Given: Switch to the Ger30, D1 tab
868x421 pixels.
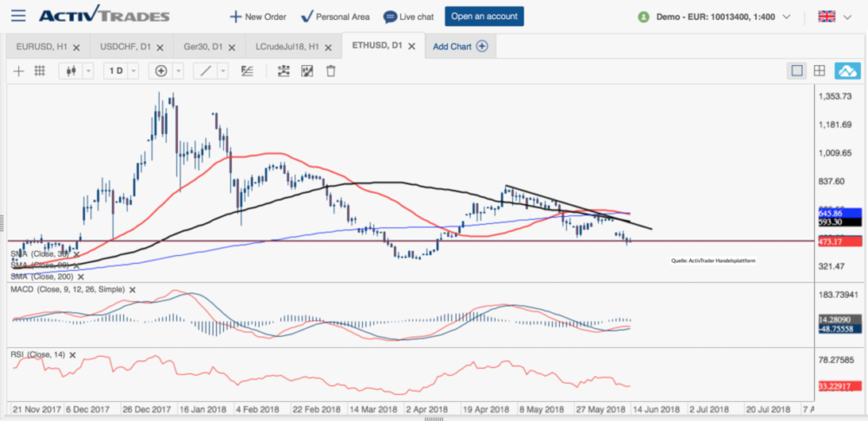Looking at the screenshot, I should point(202,47).
